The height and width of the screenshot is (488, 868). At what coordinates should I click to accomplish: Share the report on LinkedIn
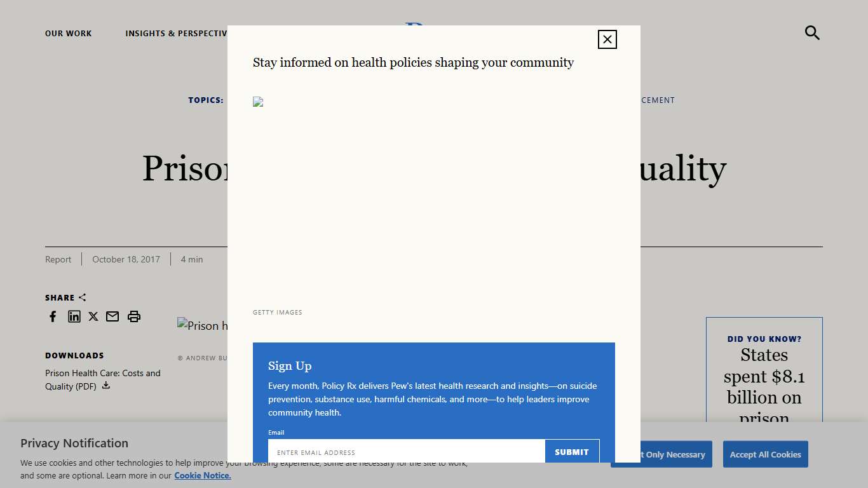(74, 316)
